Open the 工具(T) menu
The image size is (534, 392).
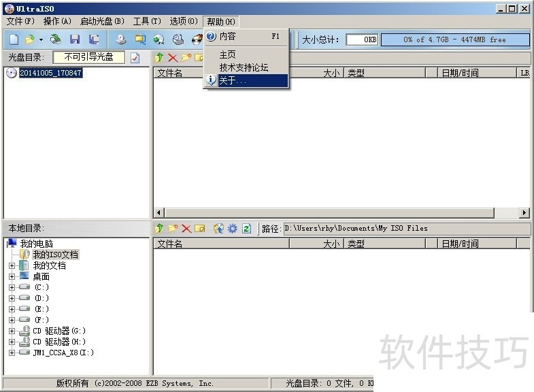[x=147, y=22]
